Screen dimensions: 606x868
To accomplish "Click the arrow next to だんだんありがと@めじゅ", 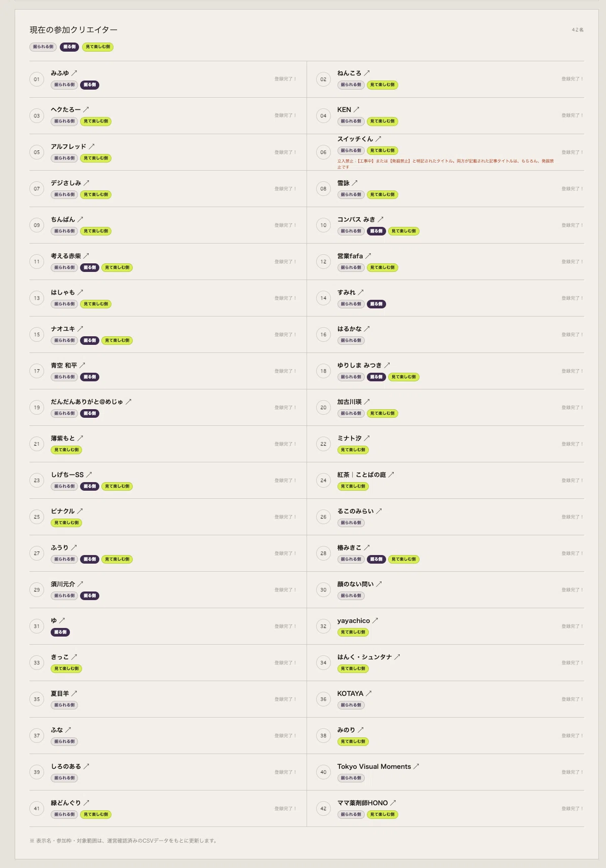I will tap(128, 402).
